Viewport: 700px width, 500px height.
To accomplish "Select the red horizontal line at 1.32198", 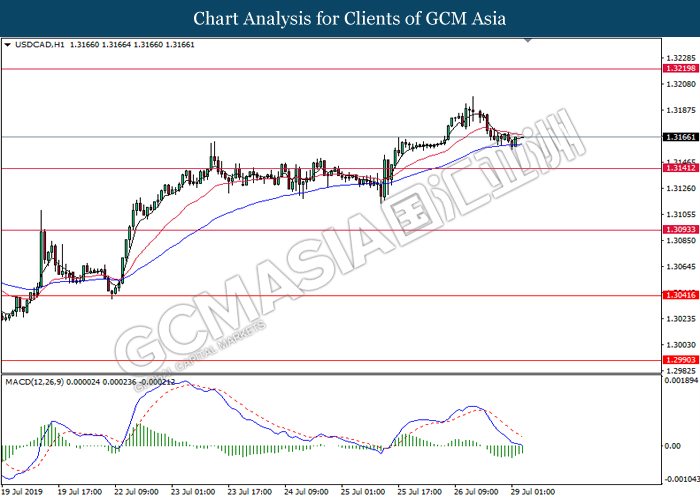I will pyautogui.click(x=300, y=69).
